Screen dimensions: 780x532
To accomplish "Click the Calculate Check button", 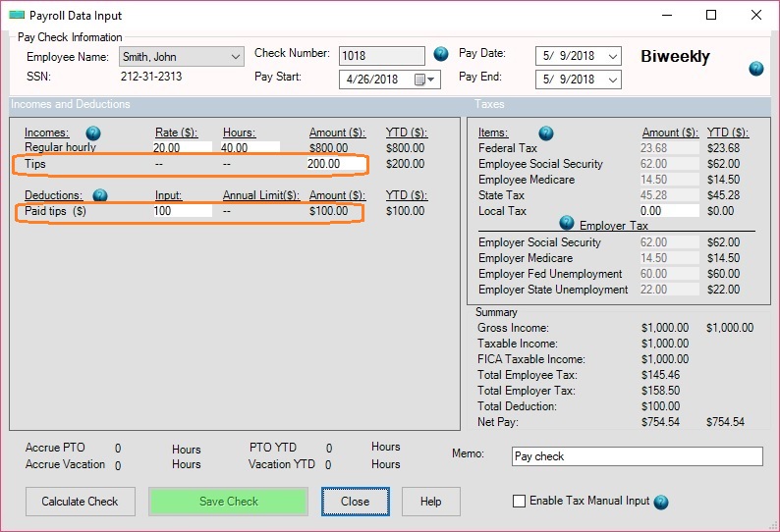I will 80,502.
